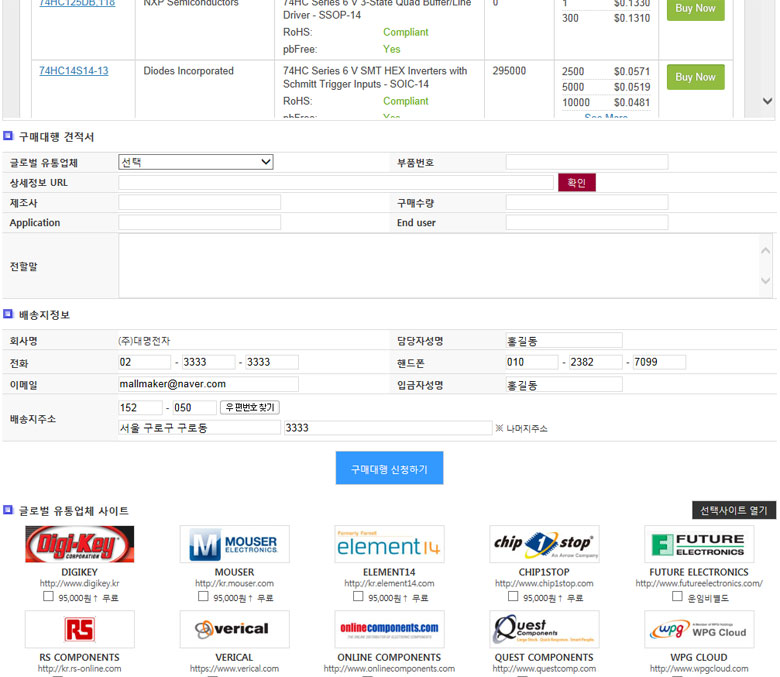The height and width of the screenshot is (677, 780).
Task: Open the WPG Cloud logo
Action: pyautogui.click(x=699, y=629)
